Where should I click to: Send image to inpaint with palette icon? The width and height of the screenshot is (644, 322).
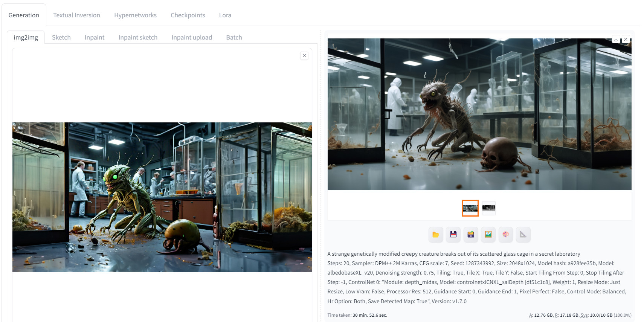click(x=506, y=235)
